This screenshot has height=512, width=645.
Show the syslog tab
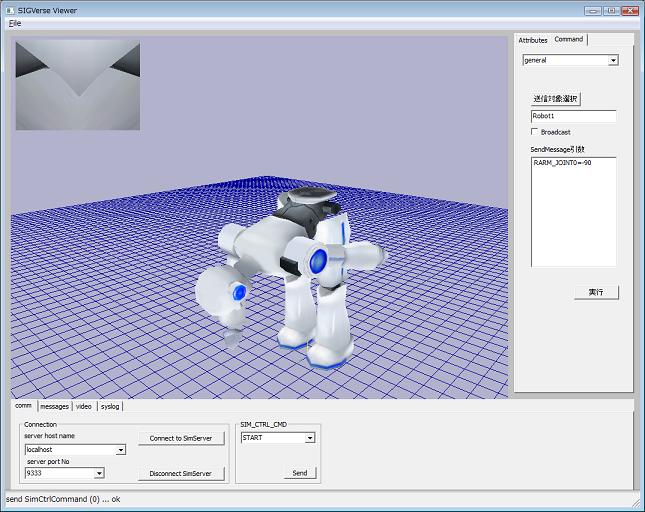110,406
